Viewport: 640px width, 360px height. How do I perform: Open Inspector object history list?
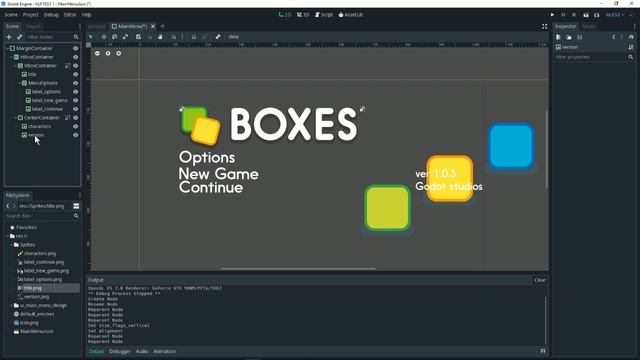pos(631,37)
